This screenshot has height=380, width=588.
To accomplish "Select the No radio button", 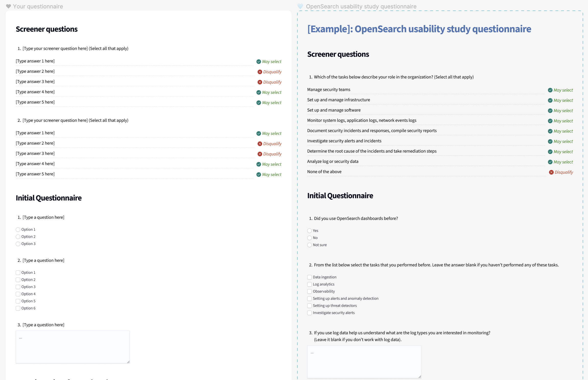I will pyautogui.click(x=310, y=238).
